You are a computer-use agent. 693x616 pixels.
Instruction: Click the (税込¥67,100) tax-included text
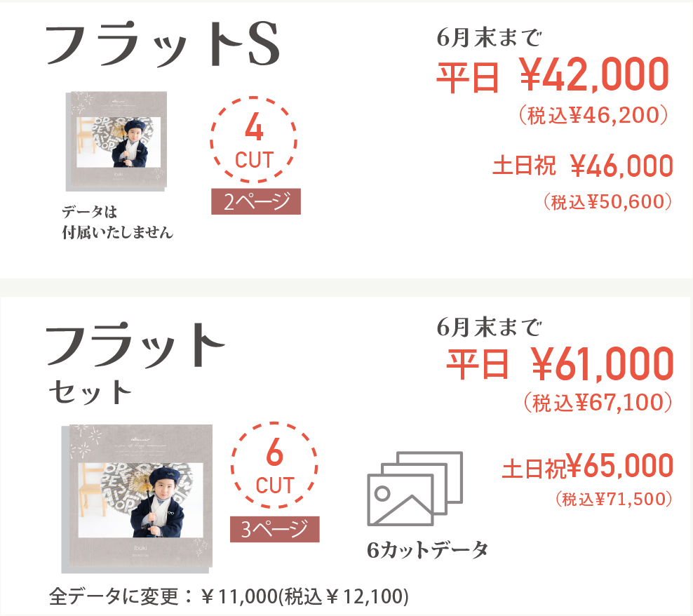[x=598, y=402]
